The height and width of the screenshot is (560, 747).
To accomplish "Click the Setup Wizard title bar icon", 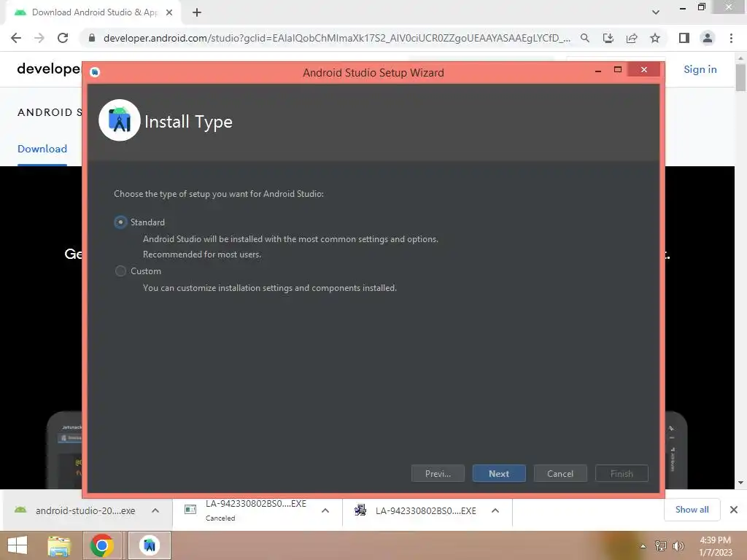I will [95, 72].
